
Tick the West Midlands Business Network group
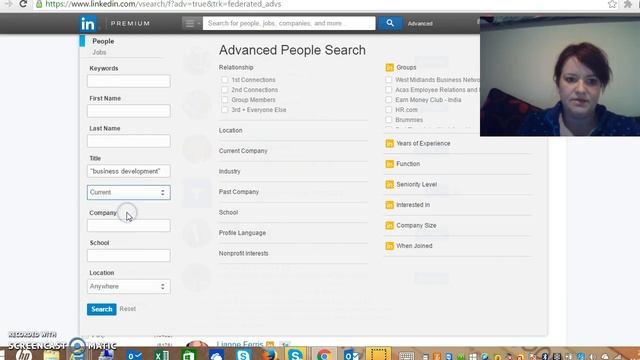point(389,80)
